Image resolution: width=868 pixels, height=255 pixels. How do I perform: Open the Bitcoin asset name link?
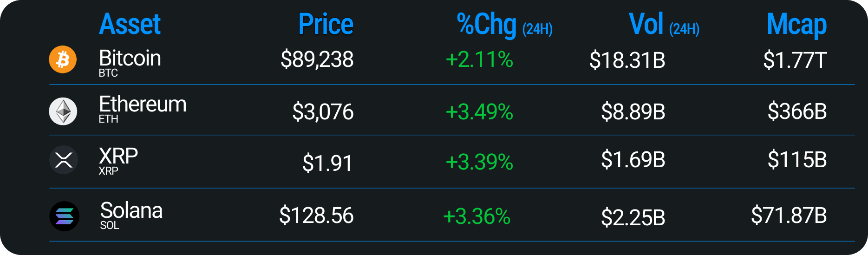pos(130,59)
